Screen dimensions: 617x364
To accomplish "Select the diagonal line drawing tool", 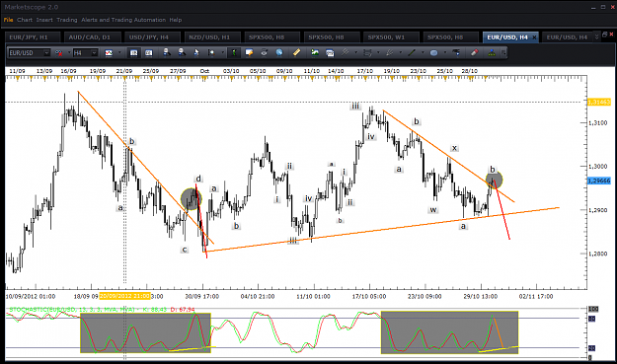I will point(412,52).
